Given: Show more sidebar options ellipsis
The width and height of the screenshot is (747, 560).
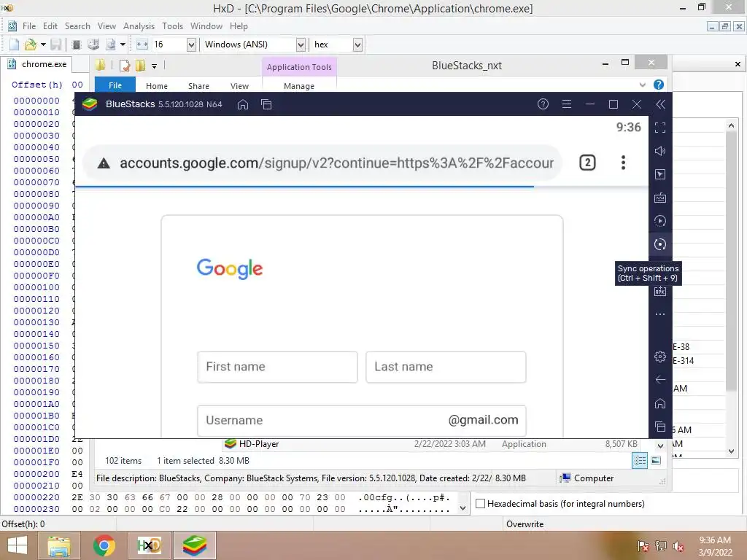Looking at the screenshot, I should pyautogui.click(x=659, y=314).
